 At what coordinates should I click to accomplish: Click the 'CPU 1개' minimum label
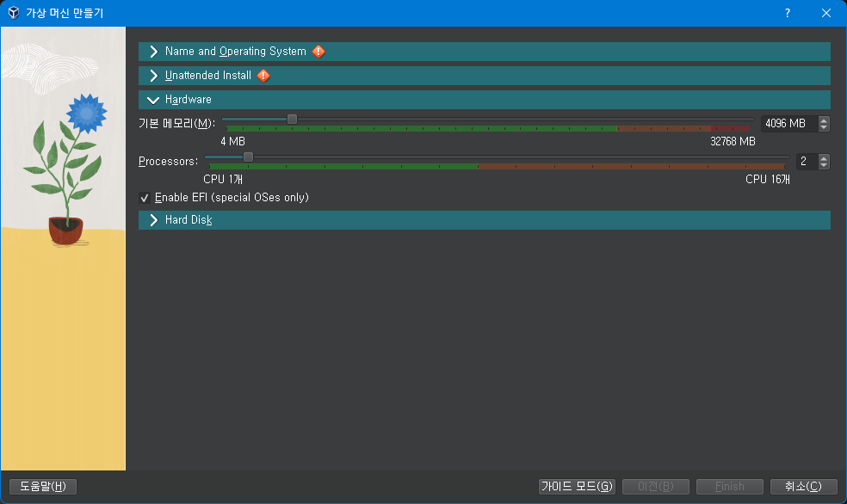[x=223, y=179]
